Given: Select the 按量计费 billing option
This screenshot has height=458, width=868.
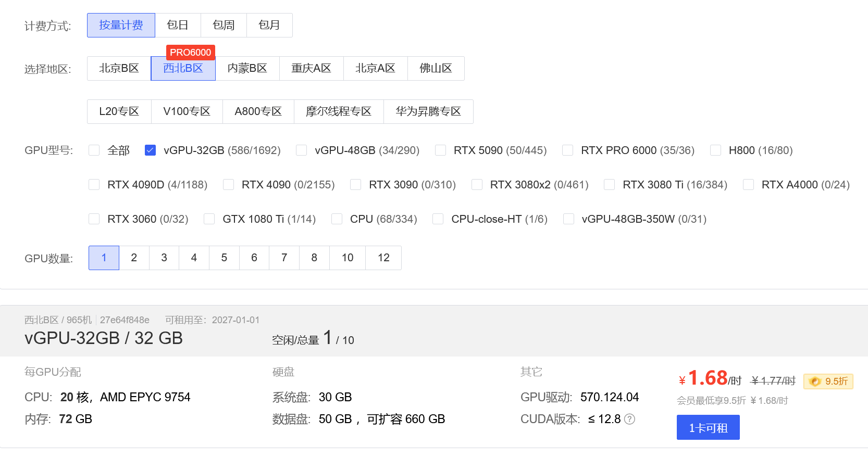Looking at the screenshot, I should point(121,25).
